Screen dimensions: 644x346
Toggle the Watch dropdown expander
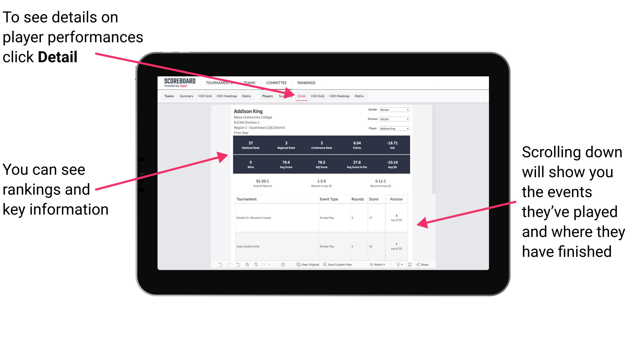pyautogui.click(x=384, y=265)
